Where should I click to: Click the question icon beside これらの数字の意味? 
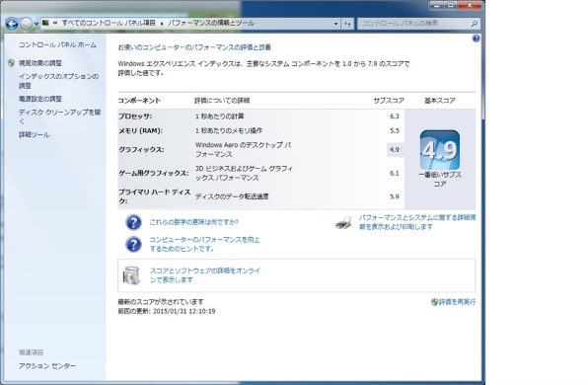133,222
